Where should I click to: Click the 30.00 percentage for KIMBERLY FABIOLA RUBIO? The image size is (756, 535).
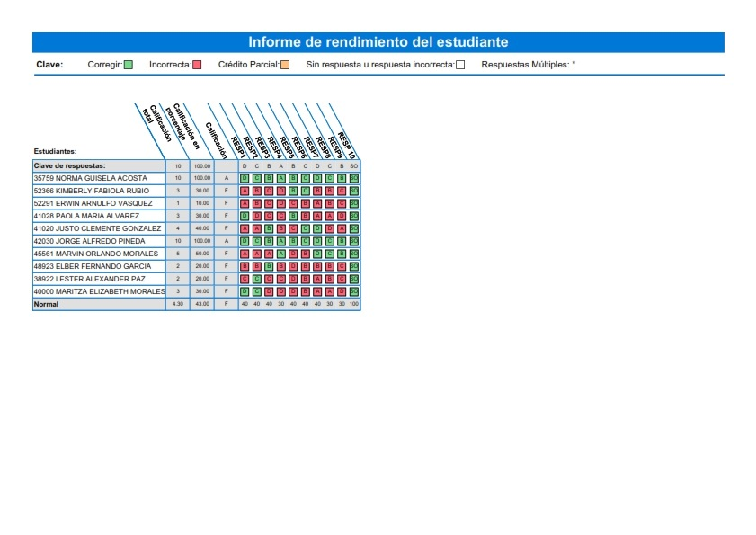202,191
